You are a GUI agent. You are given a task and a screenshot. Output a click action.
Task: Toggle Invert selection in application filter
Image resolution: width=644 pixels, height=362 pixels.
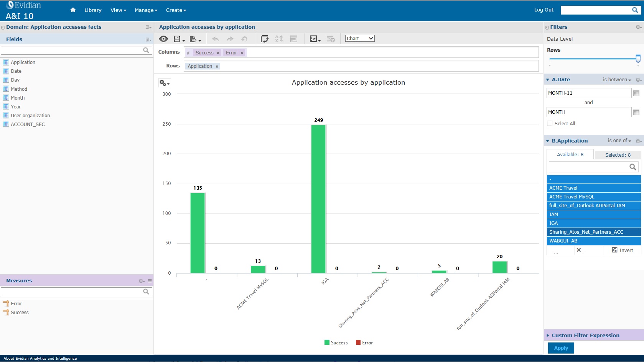622,250
